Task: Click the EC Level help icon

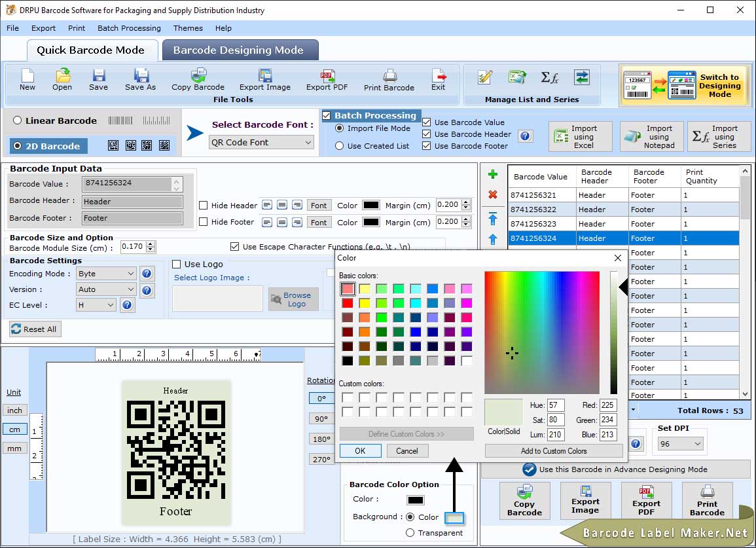Action: click(x=127, y=305)
